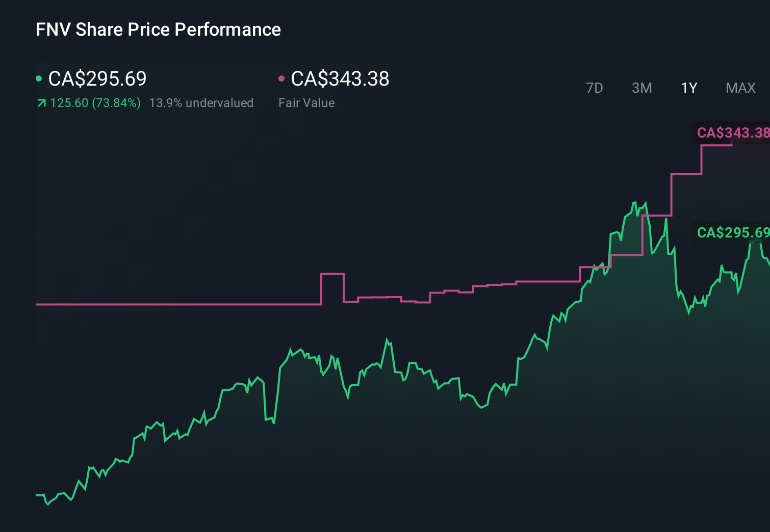This screenshot has width=770, height=532.
Task: Select the 1Y time range
Action: 688,88
